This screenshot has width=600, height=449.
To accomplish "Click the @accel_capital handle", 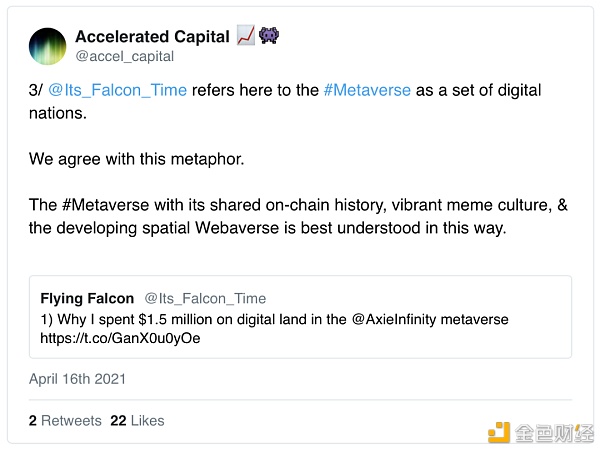I will click(125, 57).
